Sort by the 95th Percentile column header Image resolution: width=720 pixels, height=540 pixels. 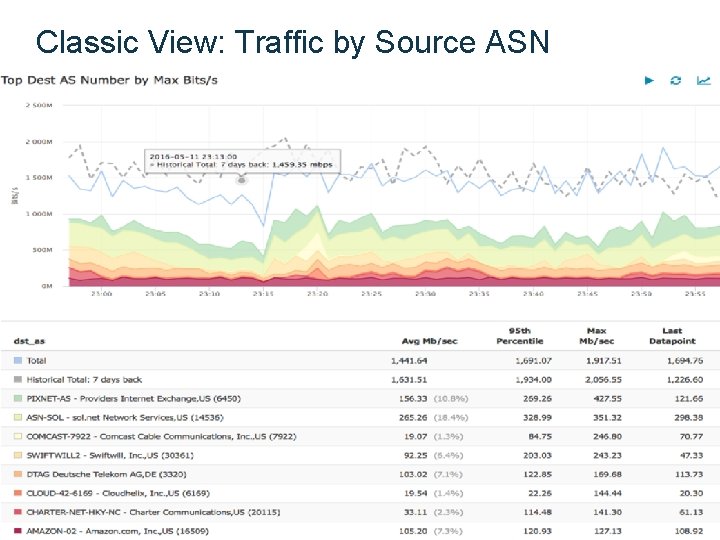[520, 336]
